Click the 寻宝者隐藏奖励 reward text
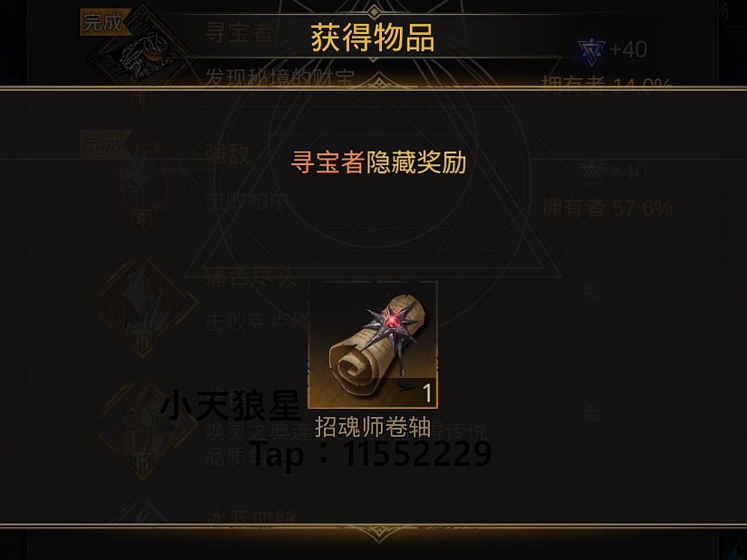 [x=378, y=162]
